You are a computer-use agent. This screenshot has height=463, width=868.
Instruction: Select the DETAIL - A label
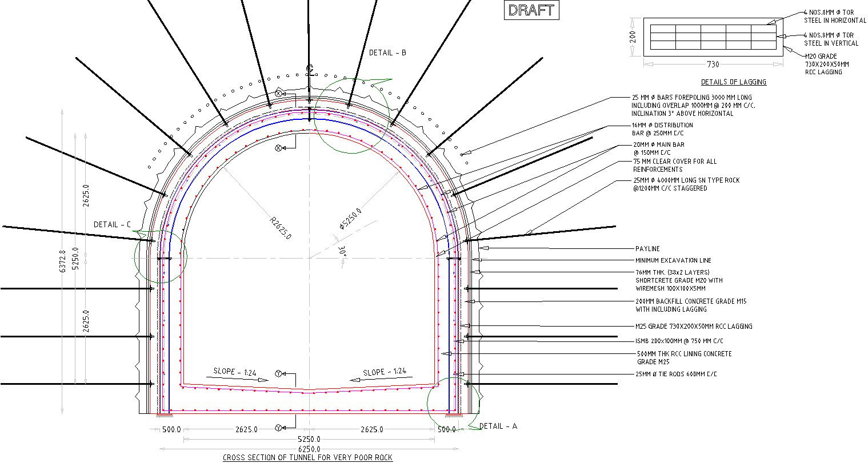pos(498,426)
